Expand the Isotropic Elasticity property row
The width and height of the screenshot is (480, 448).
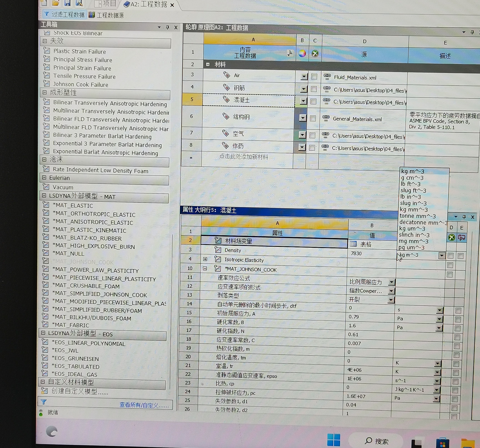pyautogui.click(x=205, y=259)
